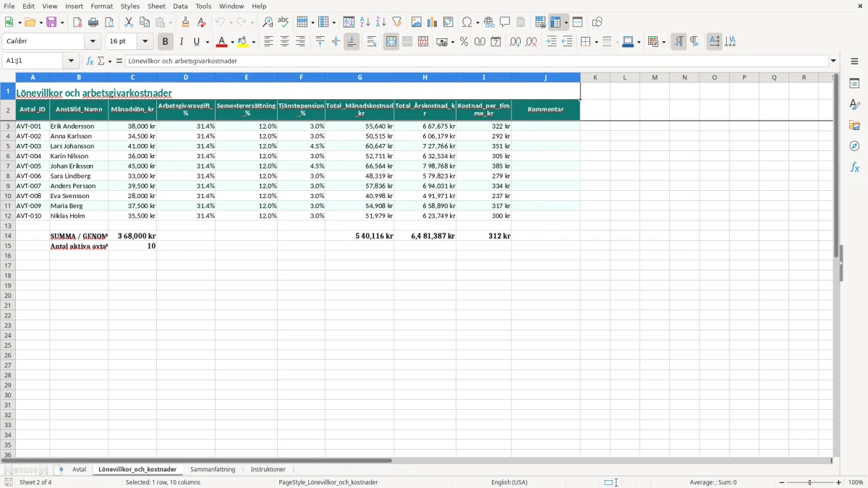
Task: Switch to the Sammanfattning sheet tab
Action: click(x=213, y=469)
